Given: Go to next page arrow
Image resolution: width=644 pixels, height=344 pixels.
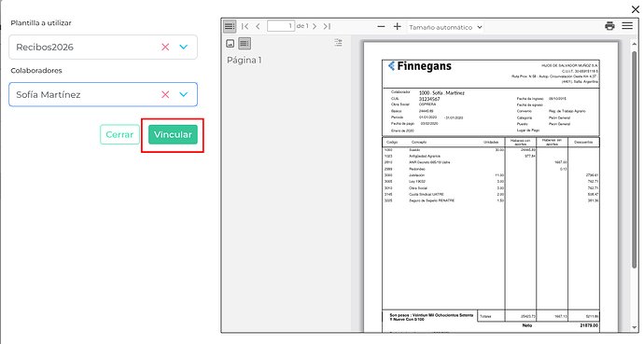Looking at the screenshot, I should [315, 26].
